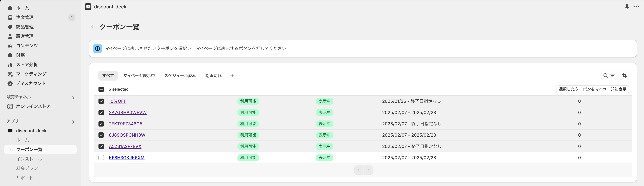Click 選択したクーポンをマイページに表示 button
The height and width of the screenshot is (186, 644).
(592, 89)
